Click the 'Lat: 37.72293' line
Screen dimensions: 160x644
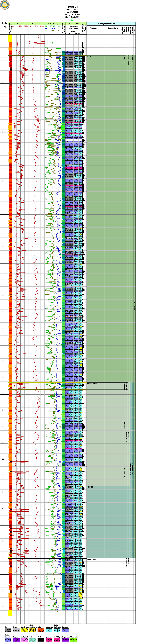click(72, 12)
